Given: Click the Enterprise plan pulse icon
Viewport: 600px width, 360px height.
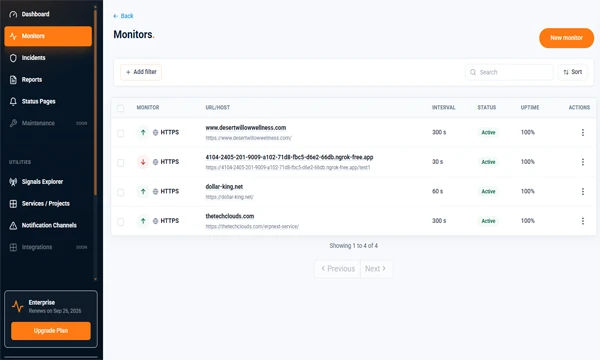Looking at the screenshot, I should [18, 306].
